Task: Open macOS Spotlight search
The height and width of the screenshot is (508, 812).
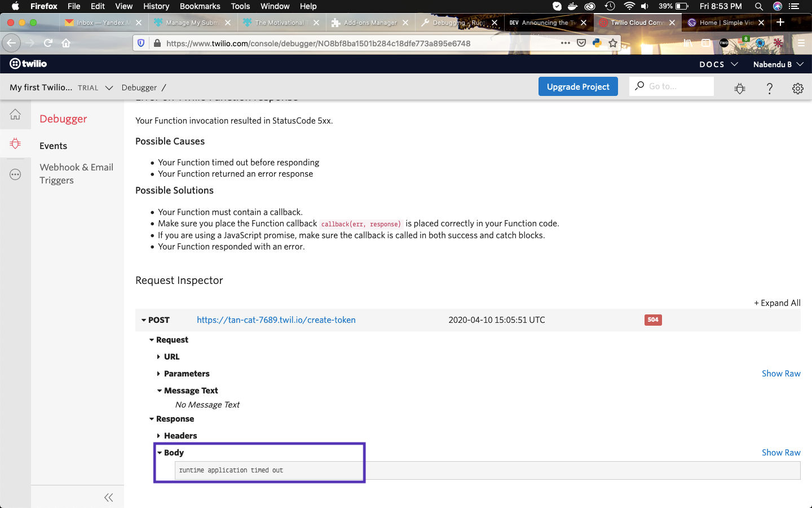Action: point(759,6)
